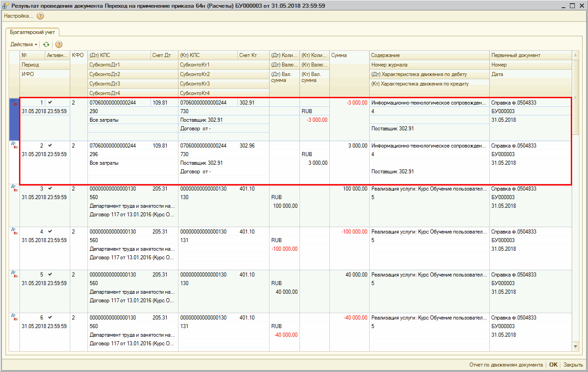Select Департамент труда и занятости cell in row 3

point(133,206)
